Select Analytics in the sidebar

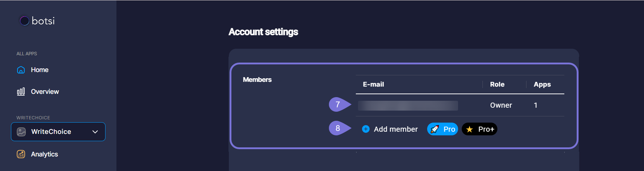[x=44, y=154]
